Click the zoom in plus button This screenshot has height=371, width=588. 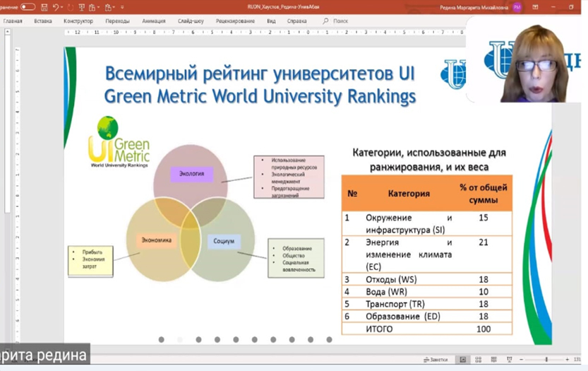point(567,360)
